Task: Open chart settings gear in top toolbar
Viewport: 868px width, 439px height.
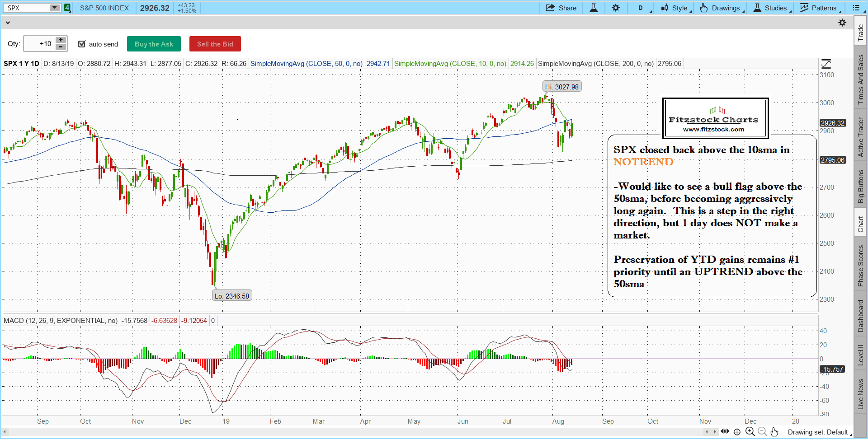Action: point(616,8)
